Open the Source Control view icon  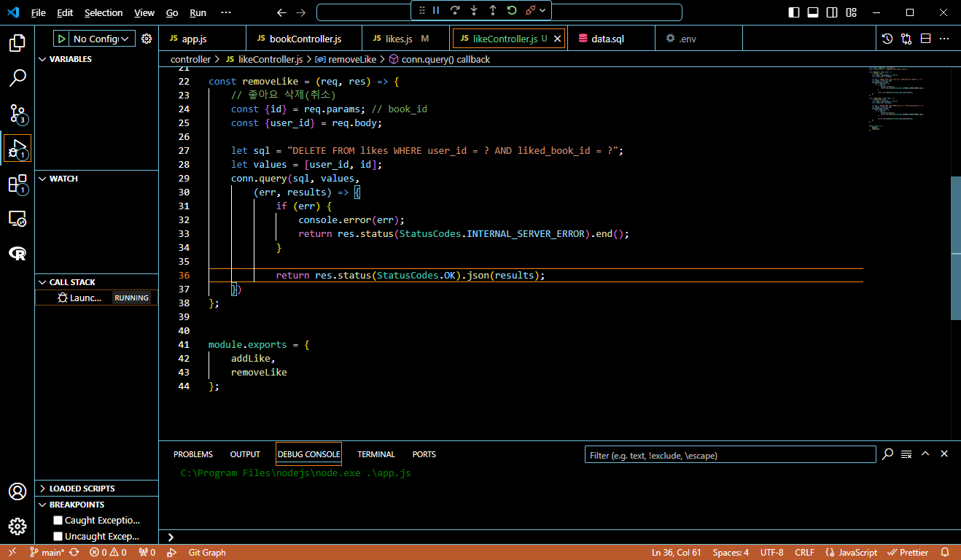coord(17,113)
